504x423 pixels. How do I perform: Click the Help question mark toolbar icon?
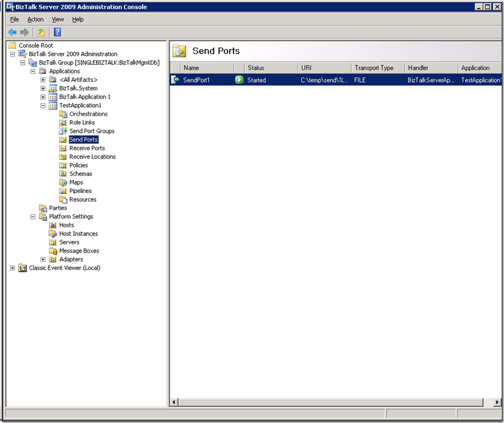pyautogui.click(x=58, y=32)
